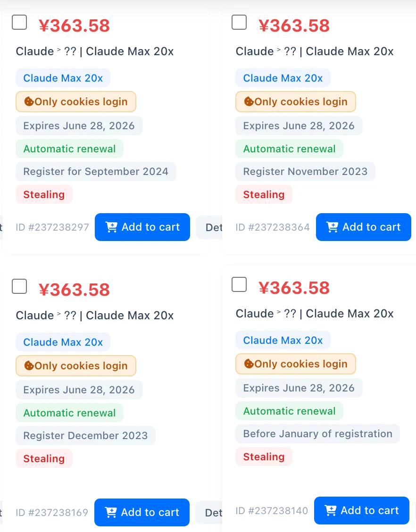Click Stealing tag in the September 2024 card
Viewport: 416px width, 532px height.
[44, 194]
